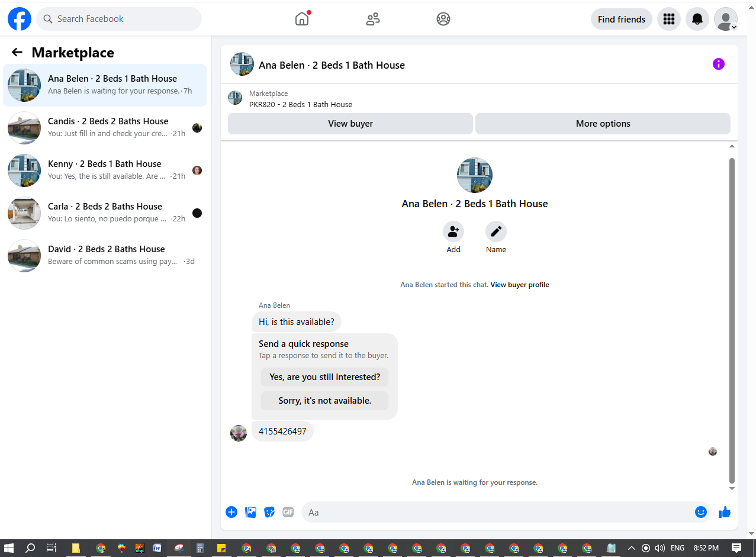The height and width of the screenshot is (557, 756).
Task: Click the large house photo above the chat
Action: (475, 175)
